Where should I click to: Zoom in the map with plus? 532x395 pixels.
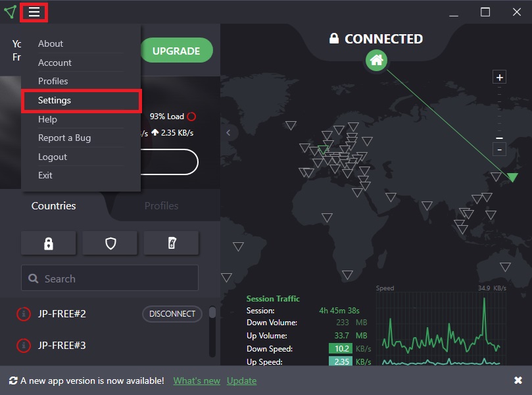point(499,78)
